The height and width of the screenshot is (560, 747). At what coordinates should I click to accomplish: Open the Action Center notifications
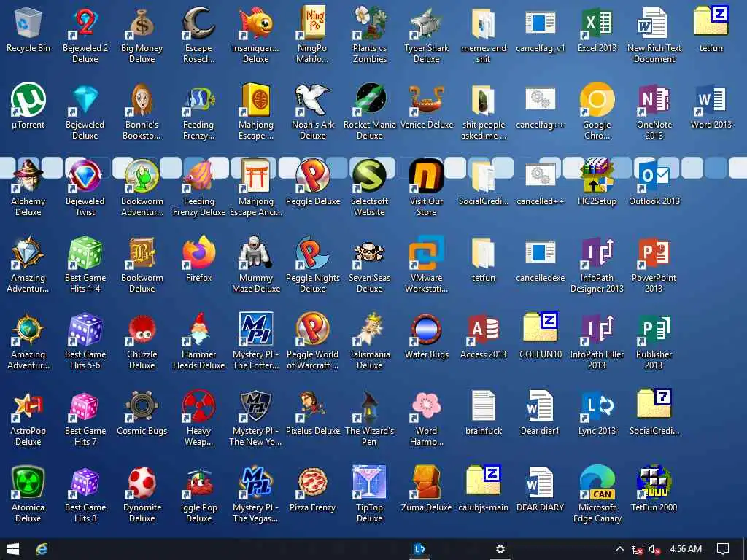pyautogui.click(x=723, y=549)
